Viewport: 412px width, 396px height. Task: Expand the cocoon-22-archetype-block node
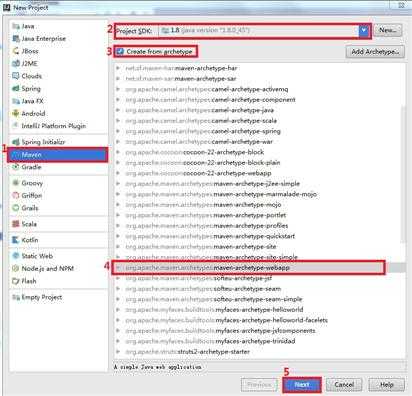point(118,152)
